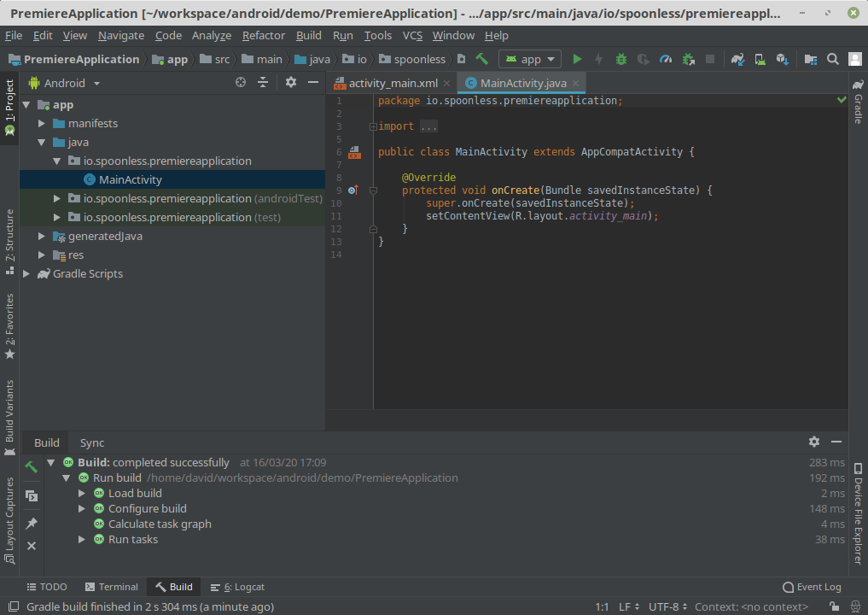The image size is (868, 615).
Task: Expand the androidTest package node
Action: pyautogui.click(x=57, y=198)
